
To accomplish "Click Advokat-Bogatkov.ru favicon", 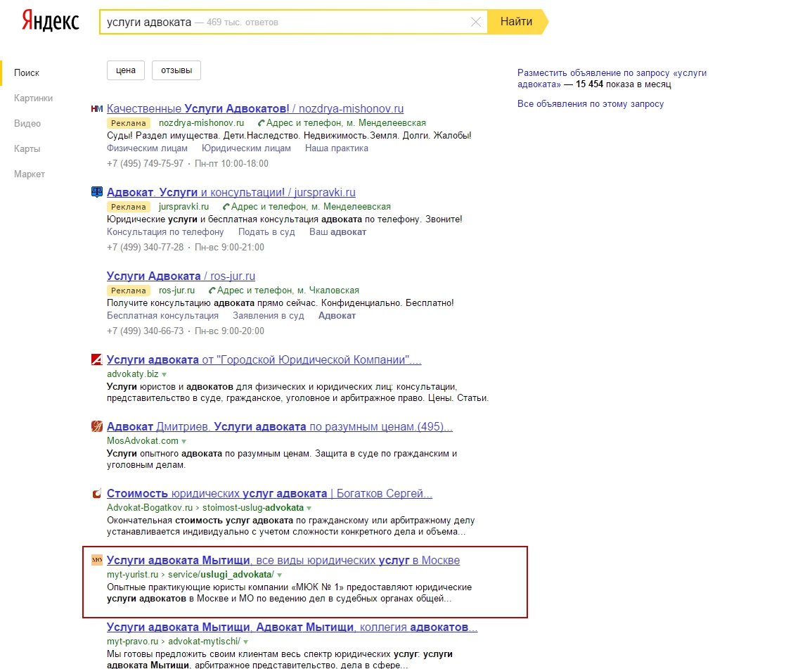I will [97, 493].
